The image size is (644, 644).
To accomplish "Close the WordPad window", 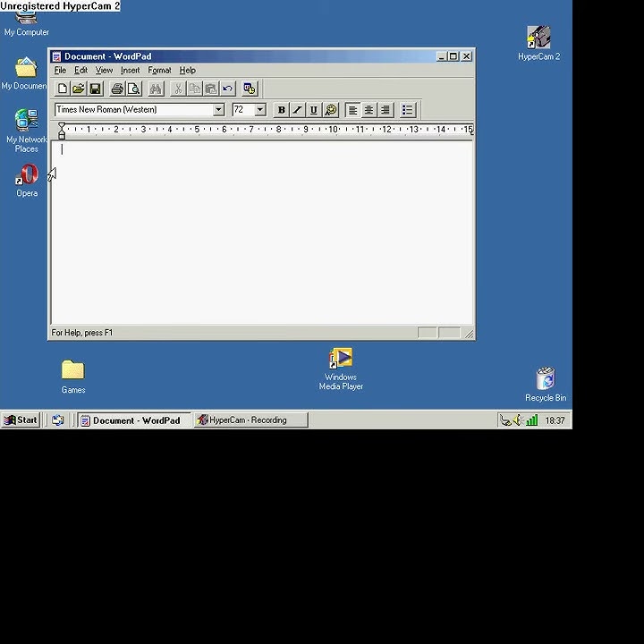I will [467, 56].
